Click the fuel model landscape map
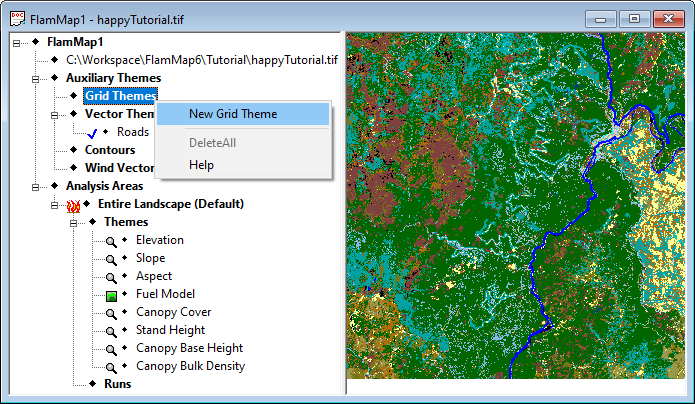Viewport: 695px width, 404px height. (515, 206)
